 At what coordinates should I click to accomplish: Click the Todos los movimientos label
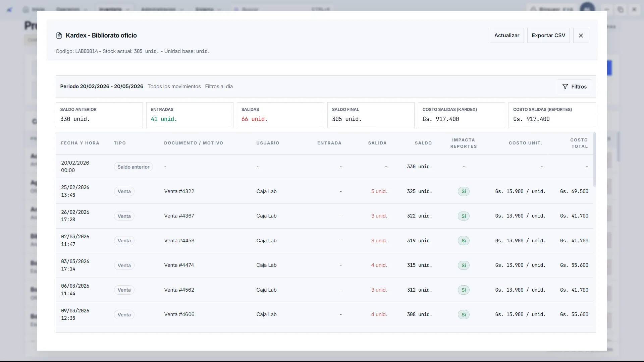(x=174, y=86)
